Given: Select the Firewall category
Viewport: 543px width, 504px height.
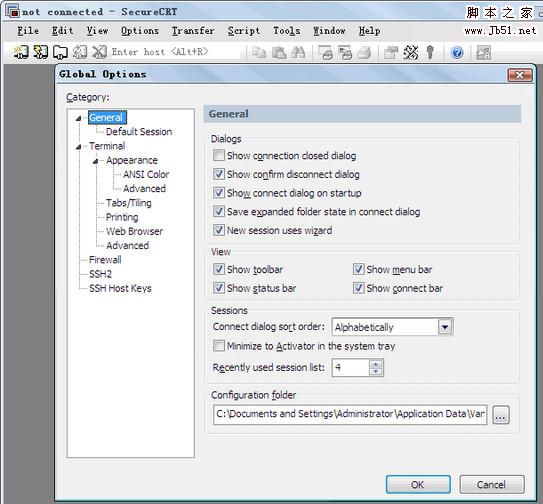Looking at the screenshot, I should (x=105, y=259).
